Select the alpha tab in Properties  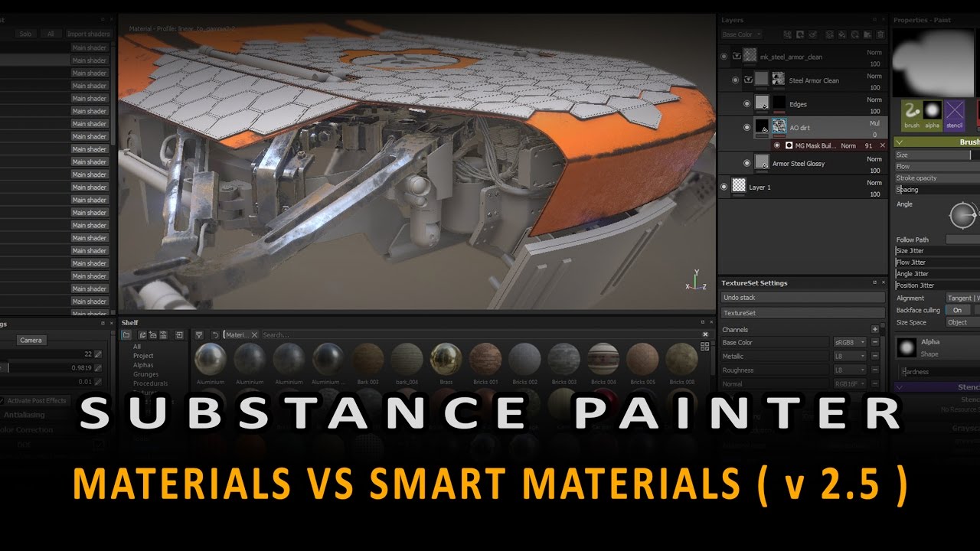pos(932,115)
